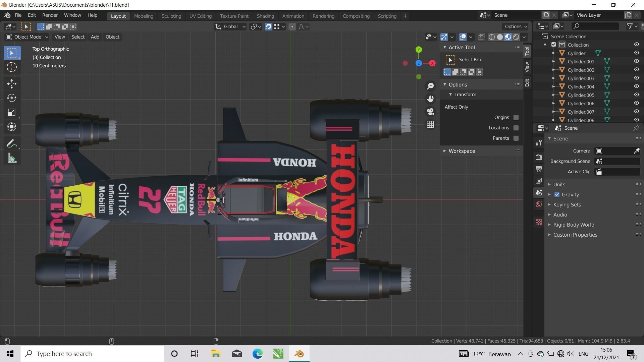644x362 pixels.
Task: Toggle show overlays button
Action: tap(463, 37)
